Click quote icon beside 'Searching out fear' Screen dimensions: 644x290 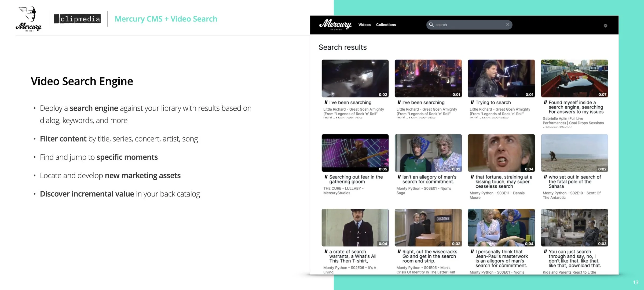click(326, 177)
